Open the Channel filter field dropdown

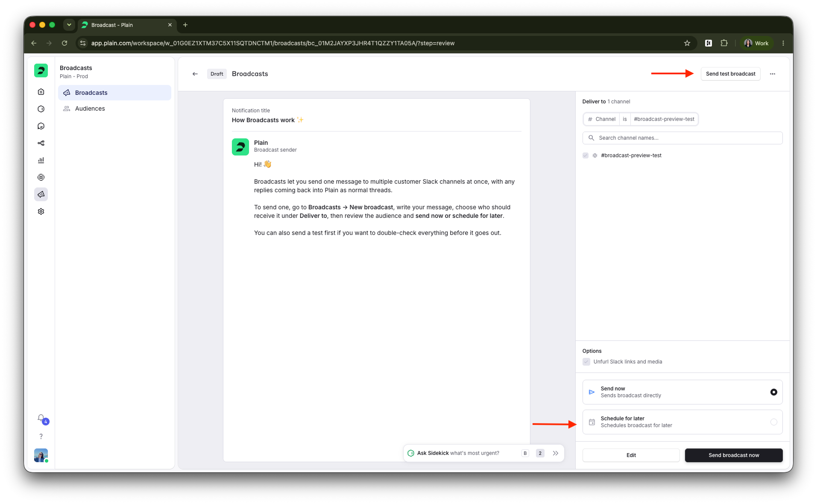602,119
